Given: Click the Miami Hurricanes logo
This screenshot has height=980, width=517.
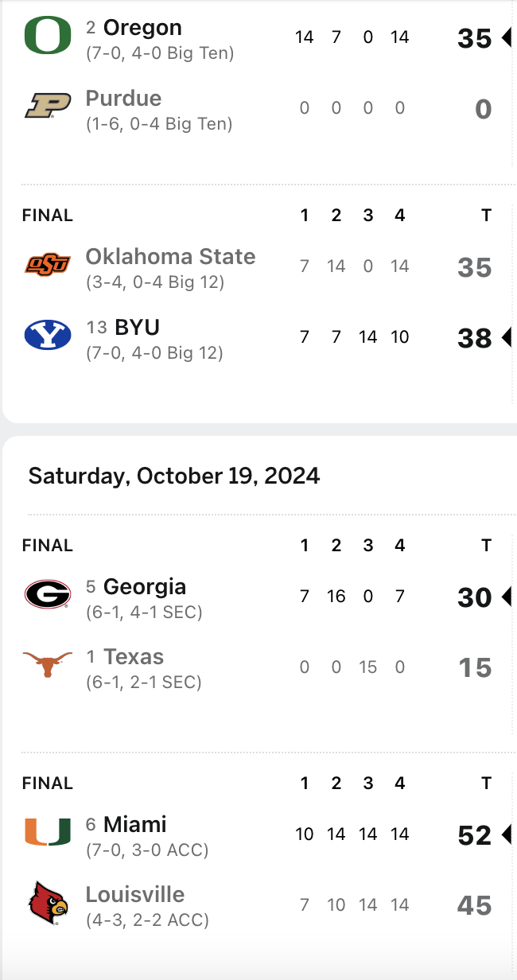Looking at the screenshot, I should [x=48, y=832].
